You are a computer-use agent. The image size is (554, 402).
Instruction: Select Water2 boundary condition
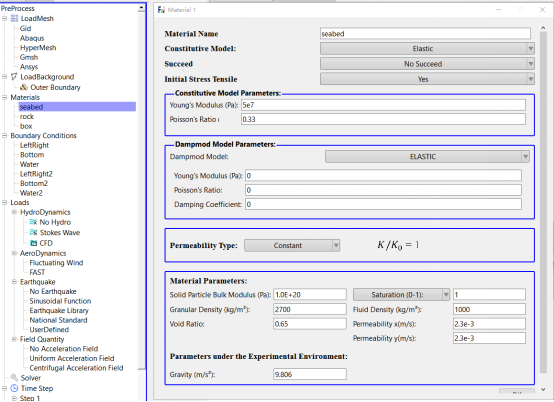31,193
